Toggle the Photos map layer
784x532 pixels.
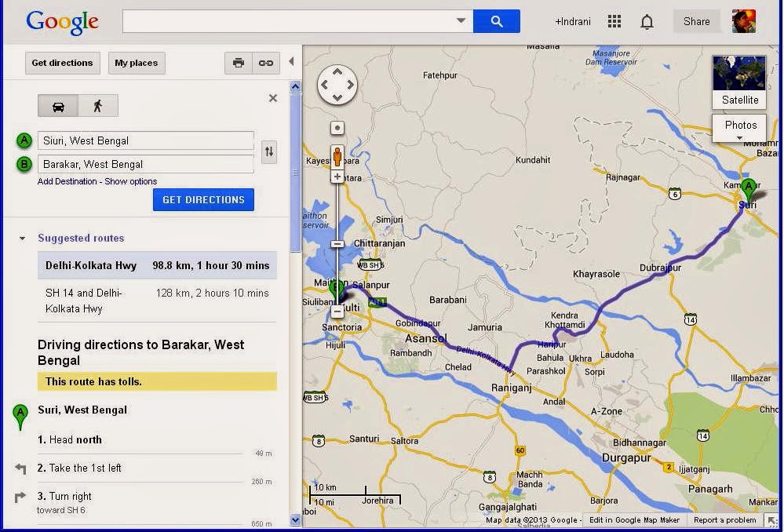pos(738,126)
